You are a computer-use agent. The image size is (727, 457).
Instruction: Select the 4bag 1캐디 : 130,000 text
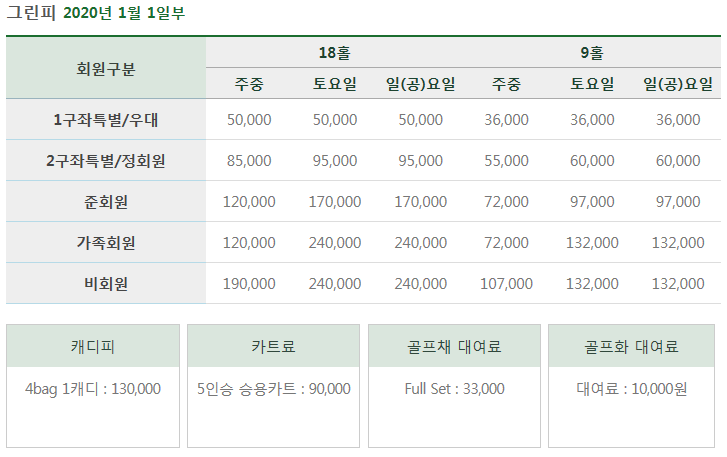point(93,388)
